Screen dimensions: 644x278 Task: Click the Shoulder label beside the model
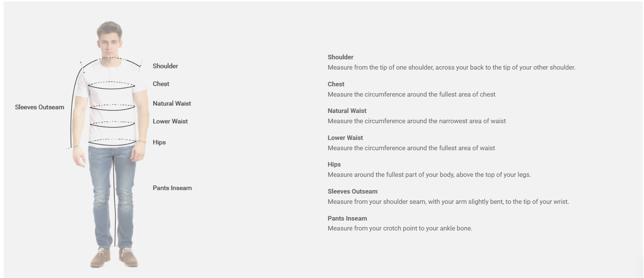point(165,66)
